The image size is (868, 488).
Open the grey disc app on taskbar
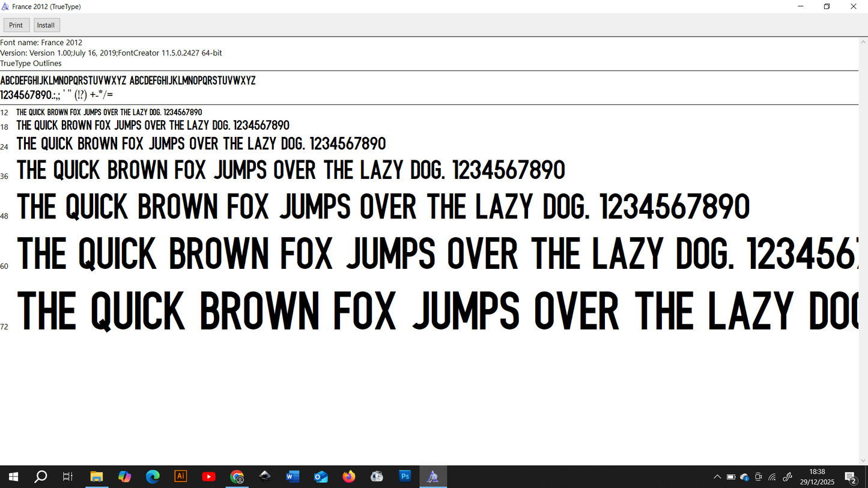(x=377, y=477)
